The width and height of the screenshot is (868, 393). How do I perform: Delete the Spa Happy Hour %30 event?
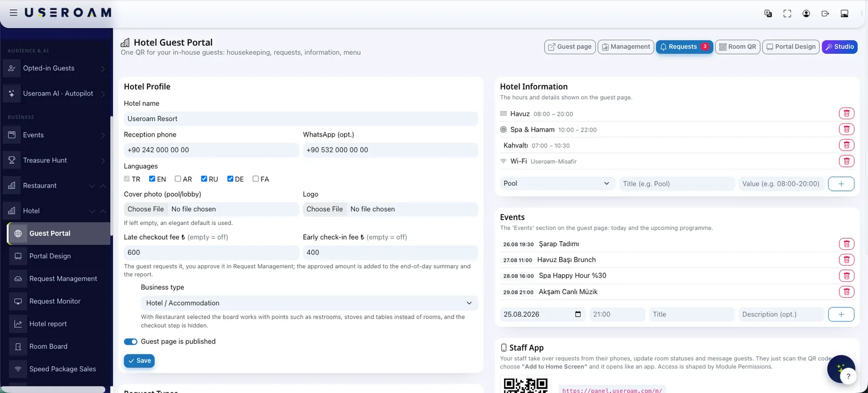coord(846,275)
